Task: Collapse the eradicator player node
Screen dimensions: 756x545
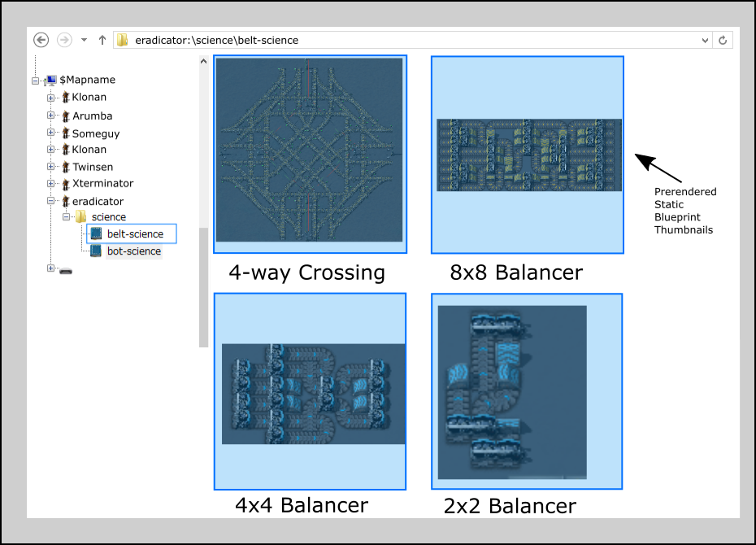Action: 50,201
